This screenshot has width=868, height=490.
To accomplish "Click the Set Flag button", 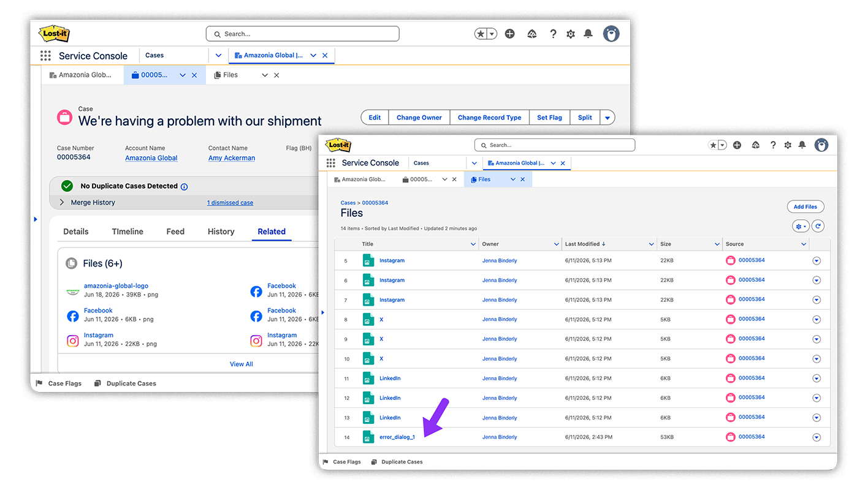I will pos(549,118).
